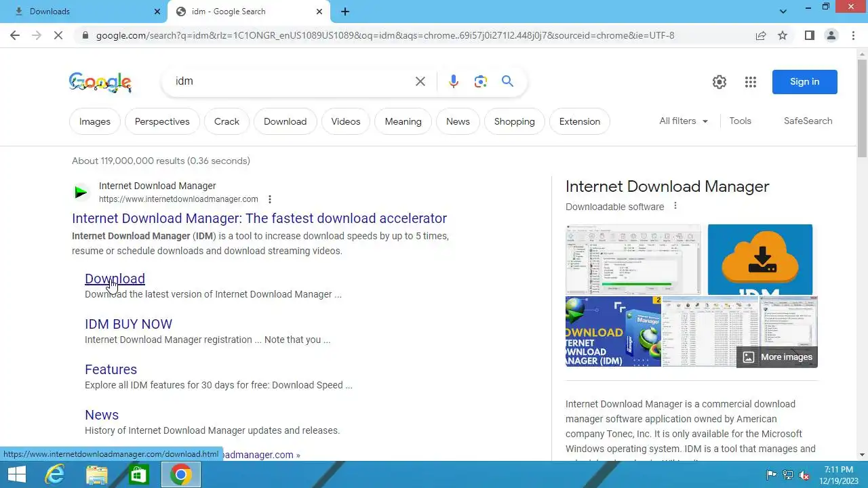View site information lock icon
This screenshot has width=868, height=488.
click(x=85, y=35)
